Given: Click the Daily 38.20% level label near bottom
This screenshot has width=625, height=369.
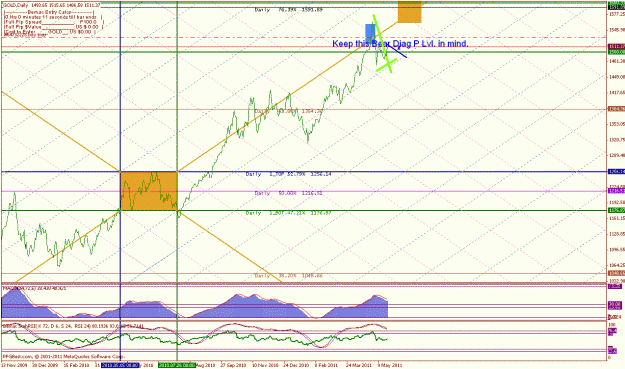Looking at the screenshot, I should (289, 275).
